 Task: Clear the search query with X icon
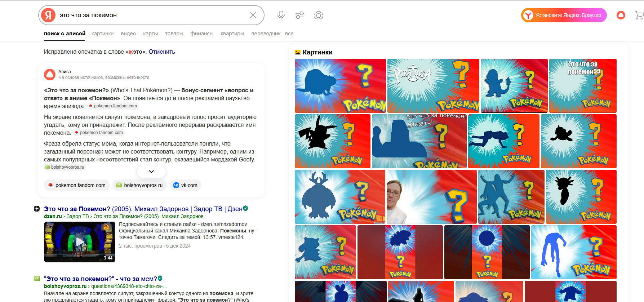tap(253, 15)
